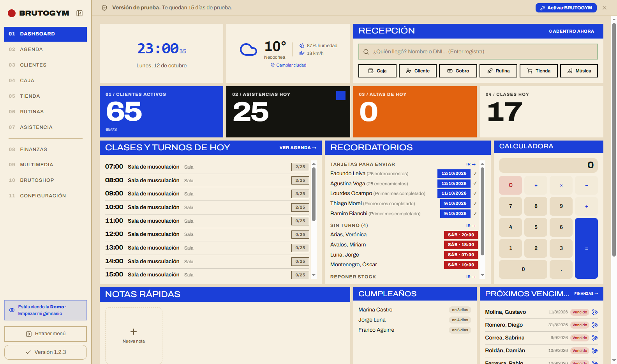Click scroll down arrow in classes list
Screen dimensions: 617x364
314,275
